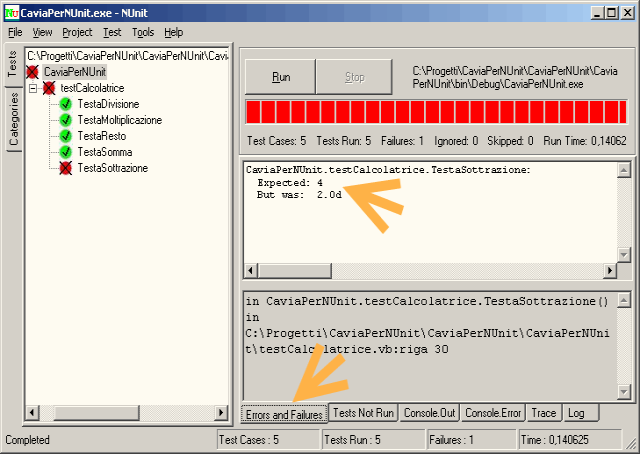
Task: Select the TestaResto test
Action: (102, 136)
